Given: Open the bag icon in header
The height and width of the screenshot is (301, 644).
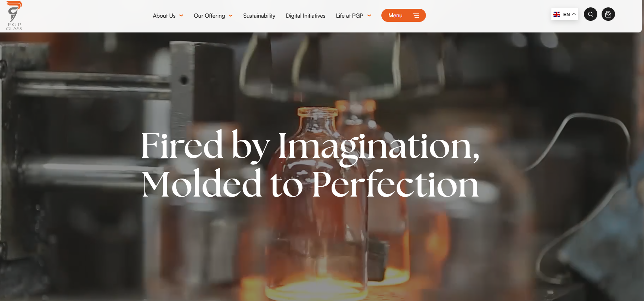Looking at the screenshot, I should 608,14.
